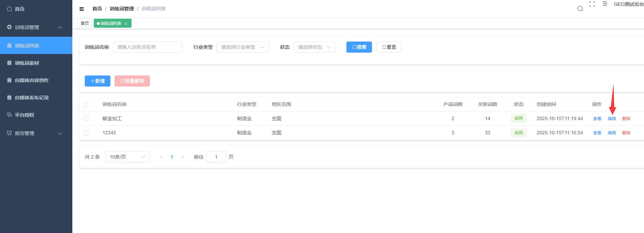Viewport: 644px width, 233px height.
Task: Click the search magnifier icon in header
Action: click(x=580, y=9)
